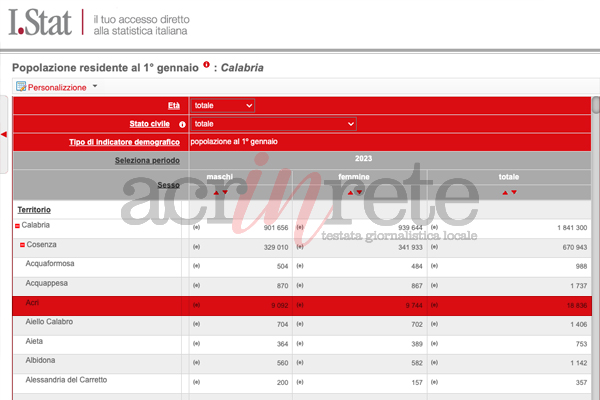Viewport: 600px width, 400px height.
Task: Click the Albidona totale metadata icon
Action: 434,362
